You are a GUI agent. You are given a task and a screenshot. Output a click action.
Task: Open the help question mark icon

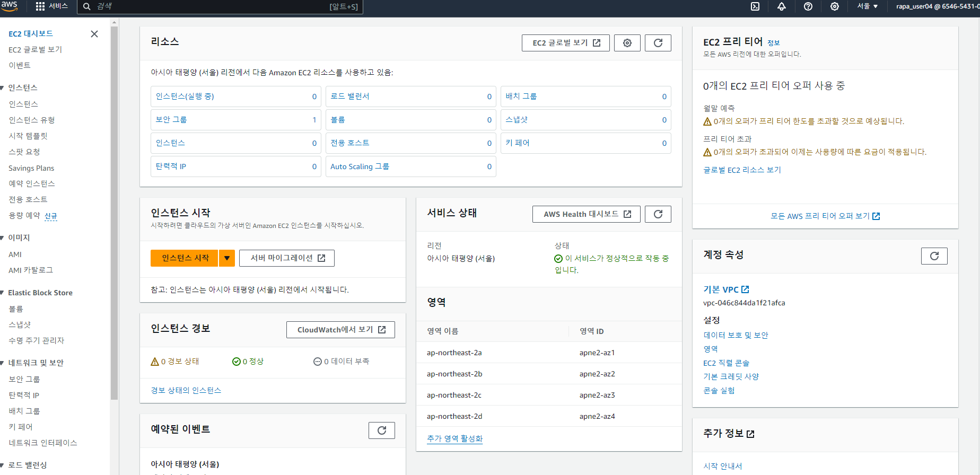click(808, 6)
